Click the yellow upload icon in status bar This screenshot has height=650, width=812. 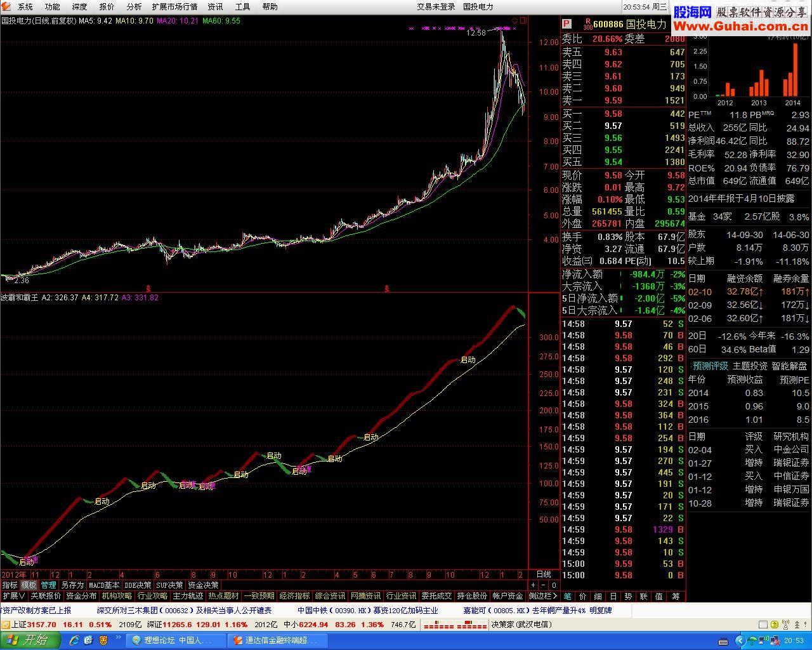point(776,625)
